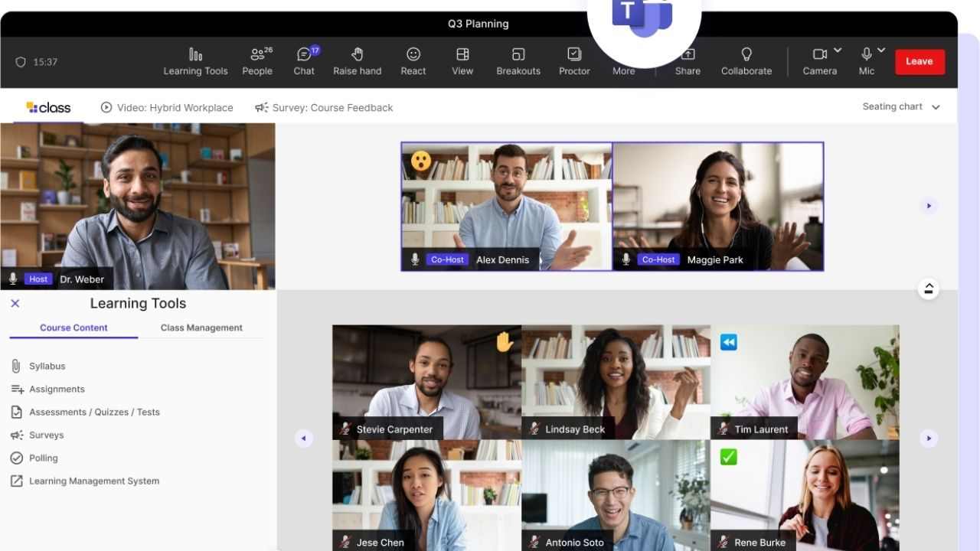Collapse the co-host podium section
Screen dimensions: 980x551
(x=929, y=289)
